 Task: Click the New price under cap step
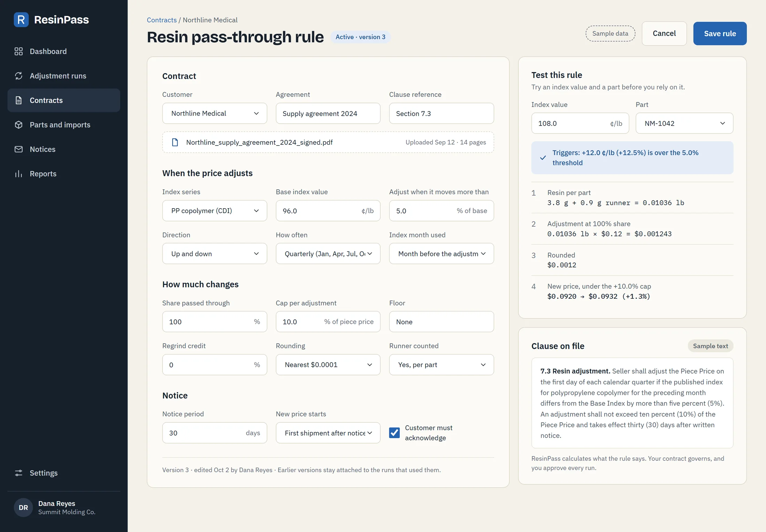[632, 291]
